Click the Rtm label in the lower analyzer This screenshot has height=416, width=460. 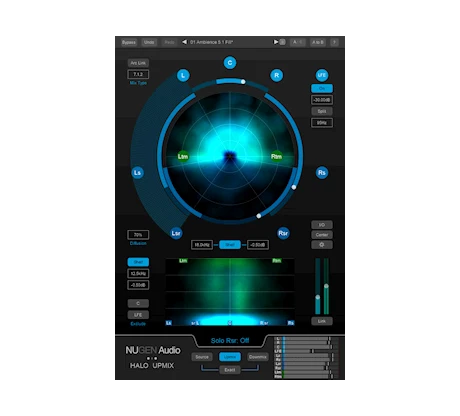tap(277, 261)
